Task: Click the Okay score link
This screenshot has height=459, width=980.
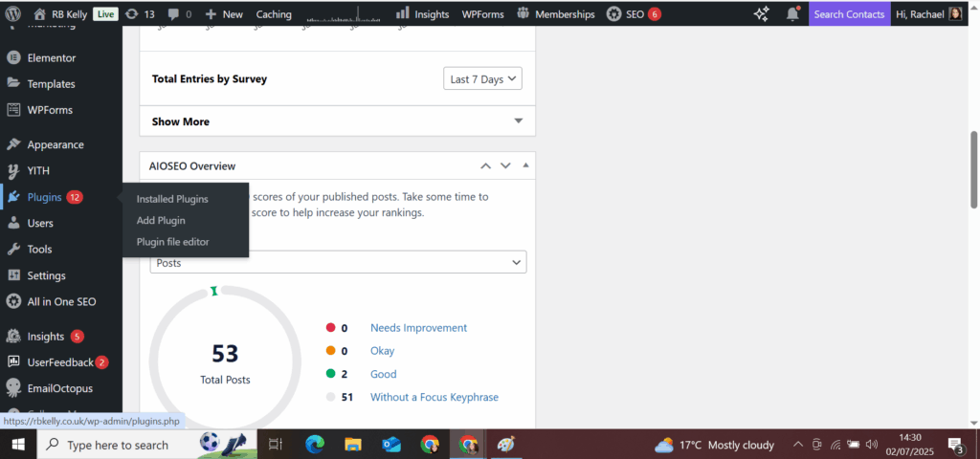Action: click(383, 351)
